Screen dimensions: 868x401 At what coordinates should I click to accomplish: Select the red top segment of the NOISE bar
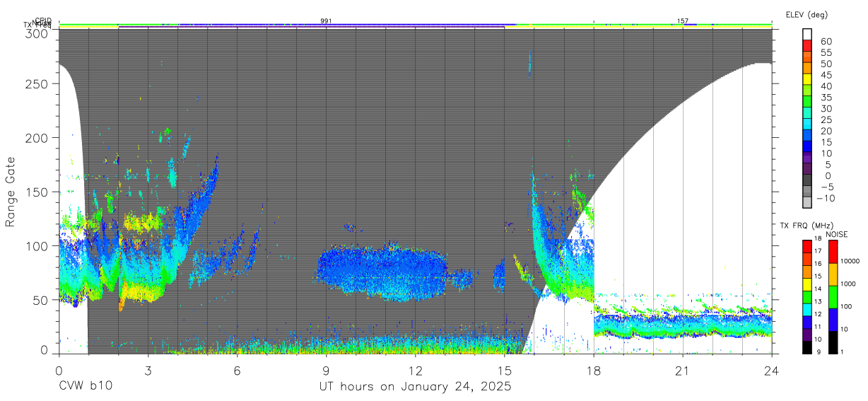[x=833, y=251]
